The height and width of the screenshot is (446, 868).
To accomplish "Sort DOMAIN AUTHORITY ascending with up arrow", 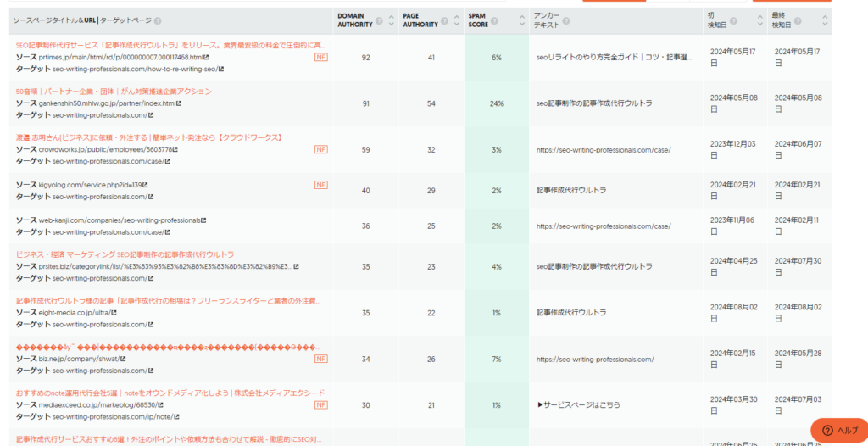I will 392,17.
